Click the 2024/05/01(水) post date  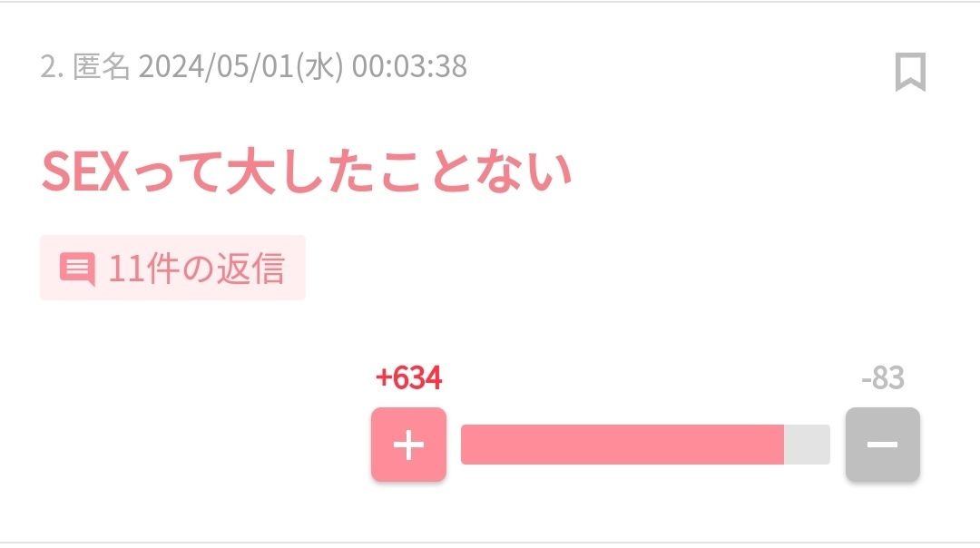pyautogui.click(x=240, y=67)
